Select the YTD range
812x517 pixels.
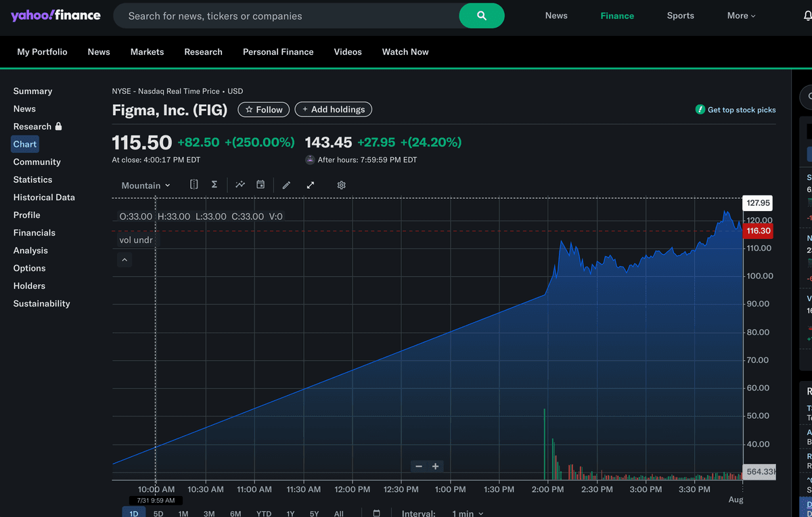(x=264, y=514)
